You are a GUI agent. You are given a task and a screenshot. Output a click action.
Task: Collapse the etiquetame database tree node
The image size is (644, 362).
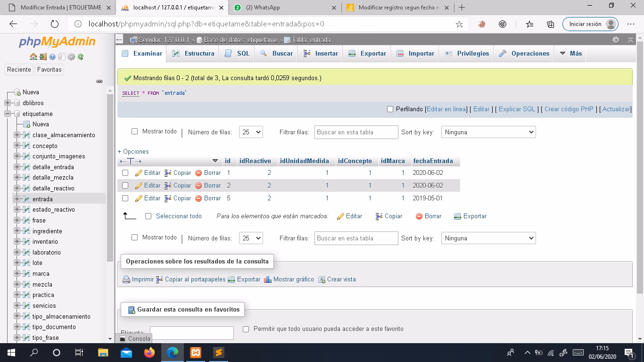[8, 114]
